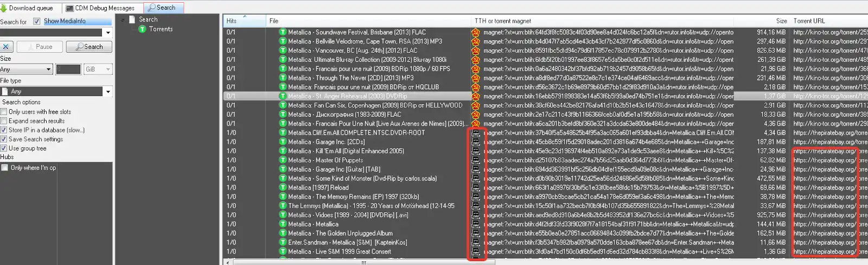Select Francais pour une nuit 1080p / 60 FPS row
Viewport: 868px width, 265px height.
[x=545, y=69]
